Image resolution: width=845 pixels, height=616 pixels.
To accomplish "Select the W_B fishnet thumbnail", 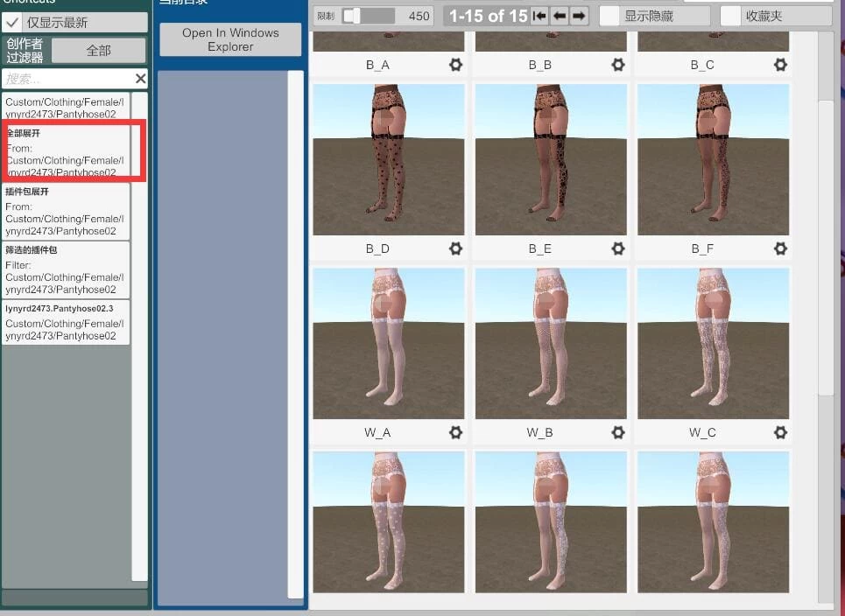I will [550, 341].
